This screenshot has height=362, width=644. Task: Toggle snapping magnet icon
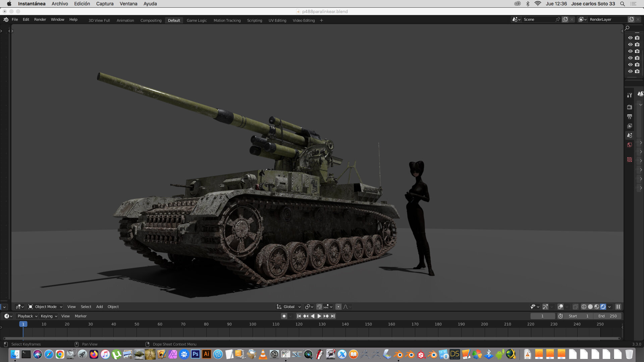(319, 307)
